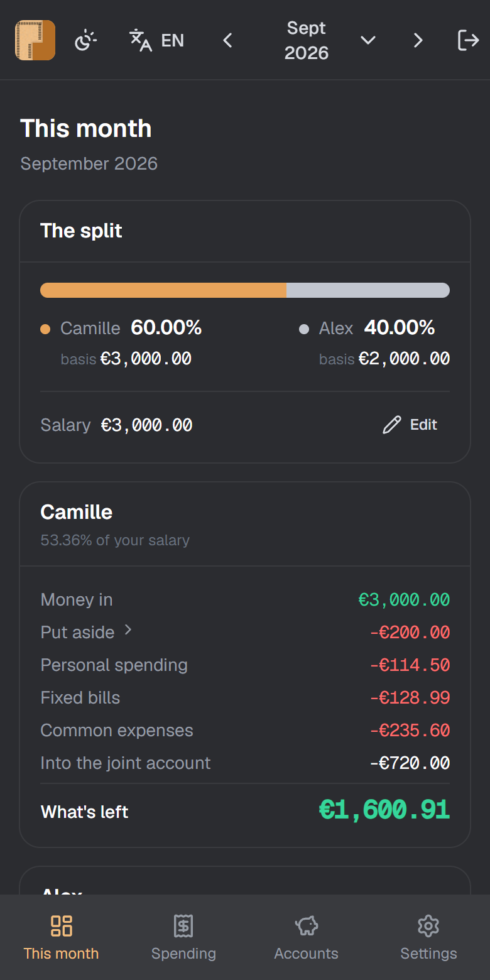The image size is (490, 980).
Task: Open the month picker chevron
Action: (368, 40)
